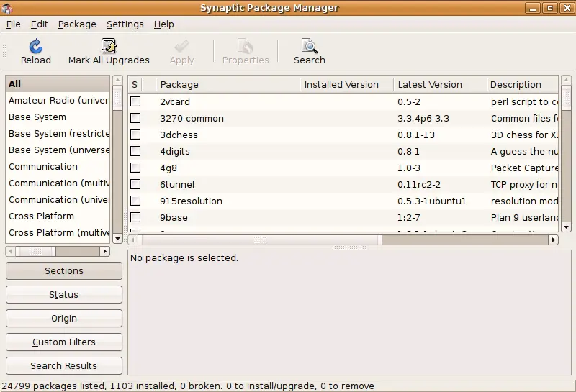Sort by Latest Version column header
This screenshot has height=392, width=576.
click(440, 84)
